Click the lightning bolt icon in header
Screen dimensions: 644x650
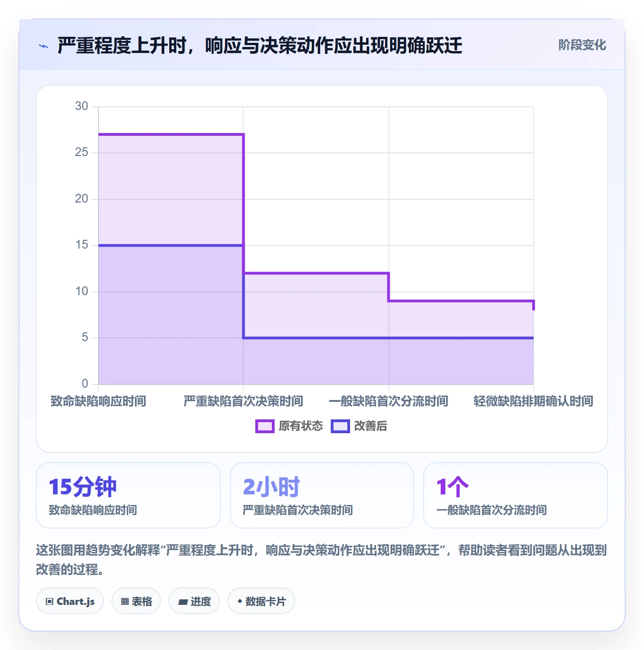44,46
